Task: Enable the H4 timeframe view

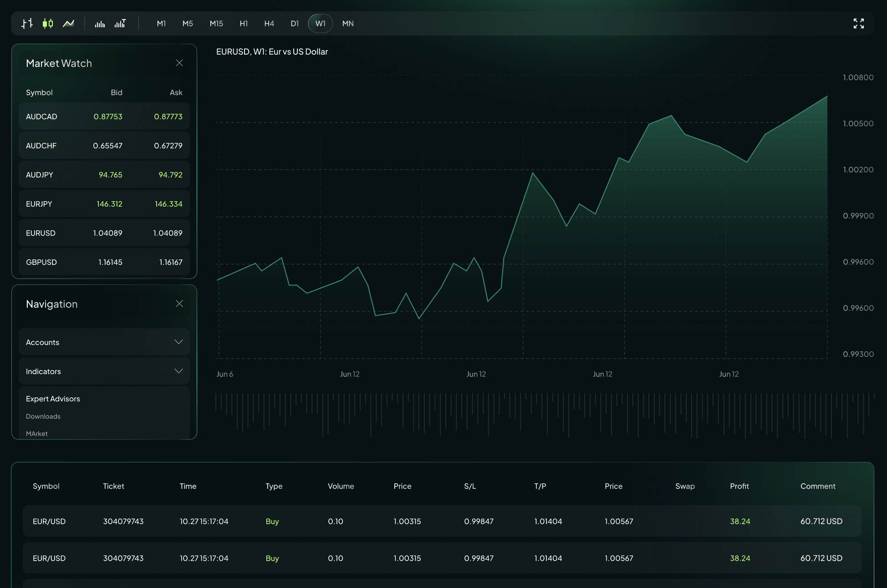Action: click(269, 23)
